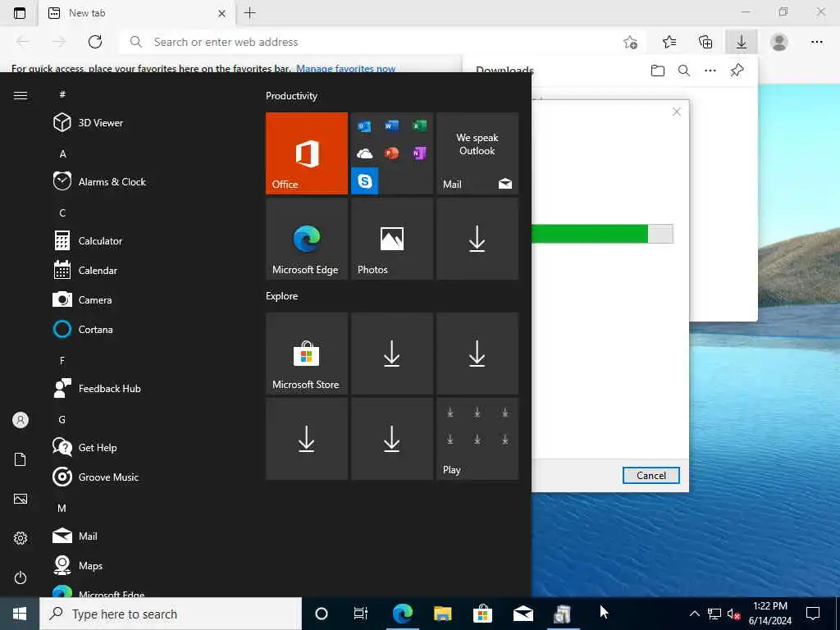Image resolution: width=840 pixels, height=630 pixels.
Task: Select the 'New tab' tab
Action: 137,13
